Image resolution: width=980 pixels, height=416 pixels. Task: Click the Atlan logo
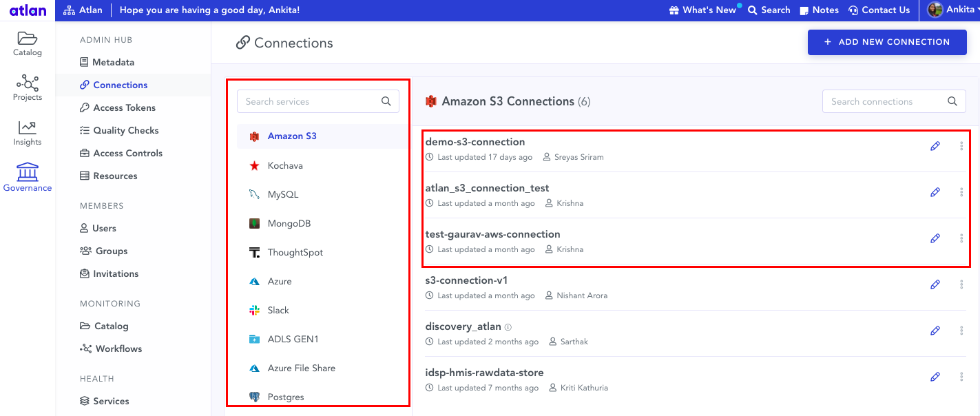click(28, 10)
